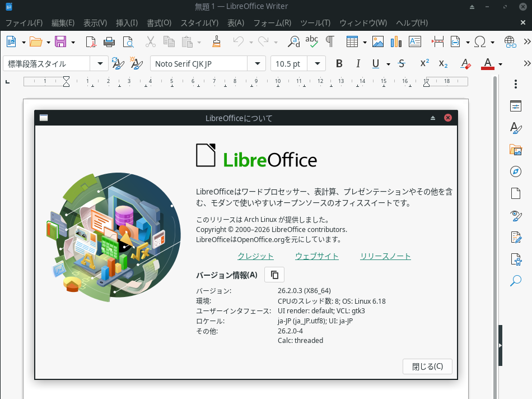Open the ツール(T) menu

(x=315, y=23)
